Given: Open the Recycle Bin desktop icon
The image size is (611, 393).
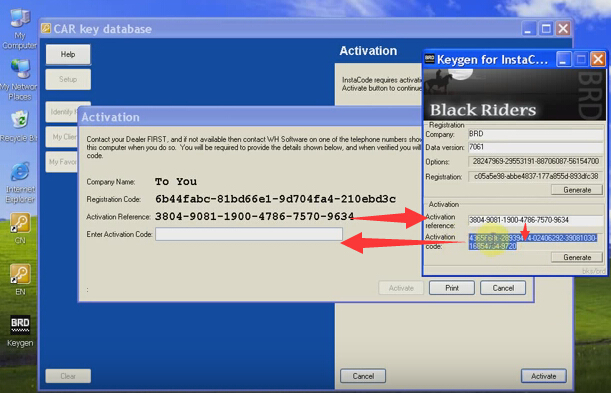Looking at the screenshot, I should [x=19, y=127].
